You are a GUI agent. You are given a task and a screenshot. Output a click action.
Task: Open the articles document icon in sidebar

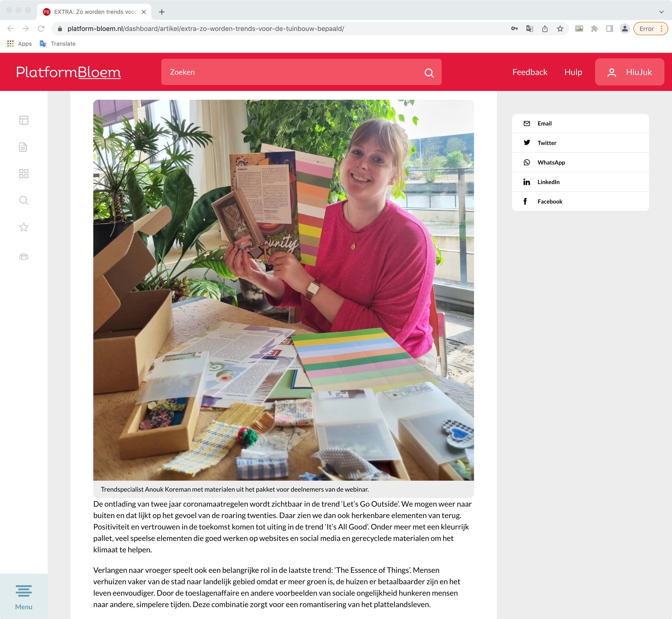[x=23, y=147]
